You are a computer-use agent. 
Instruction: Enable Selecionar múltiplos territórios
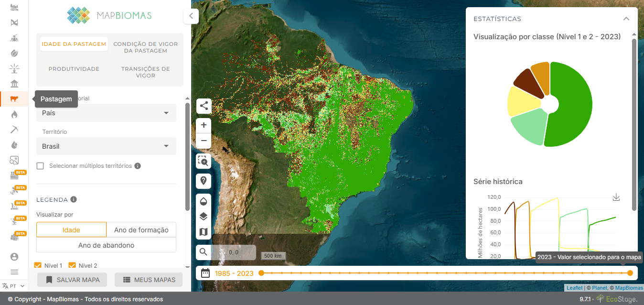(x=41, y=165)
